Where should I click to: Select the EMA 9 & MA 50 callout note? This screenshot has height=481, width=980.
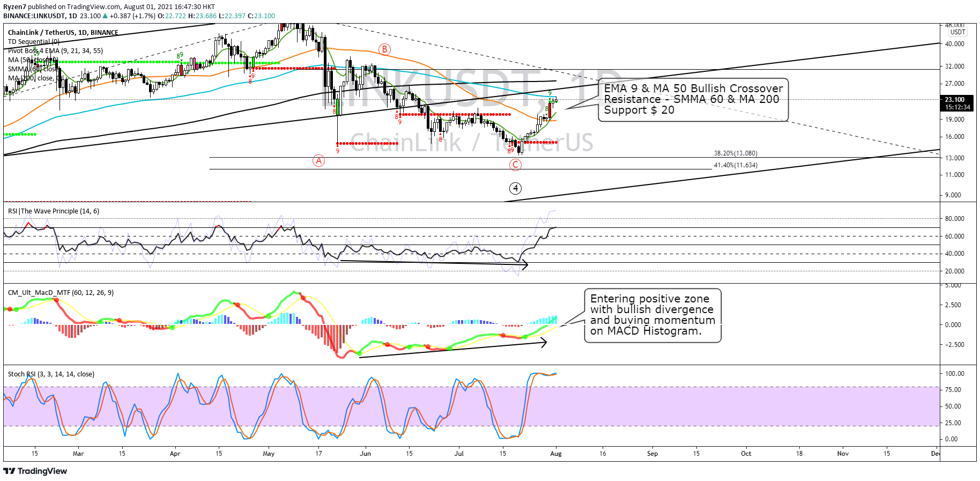(693, 99)
